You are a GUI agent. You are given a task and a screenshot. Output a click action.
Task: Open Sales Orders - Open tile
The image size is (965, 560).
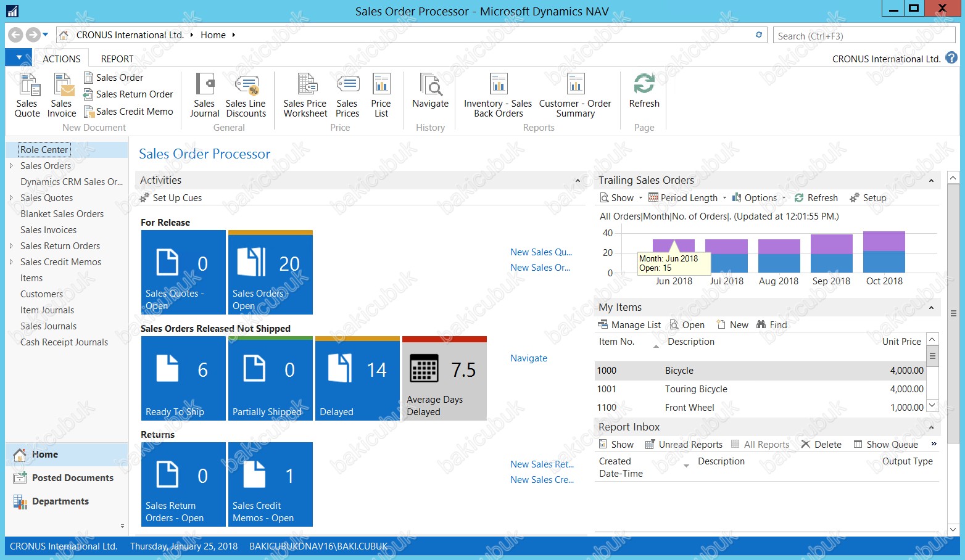(270, 272)
